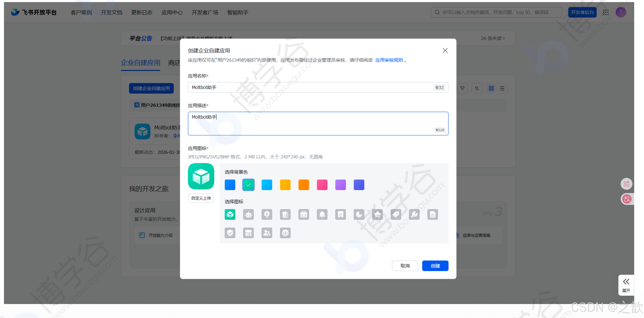
Task: Focus the 应用名称 input field
Action: pyautogui.click(x=310, y=87)
